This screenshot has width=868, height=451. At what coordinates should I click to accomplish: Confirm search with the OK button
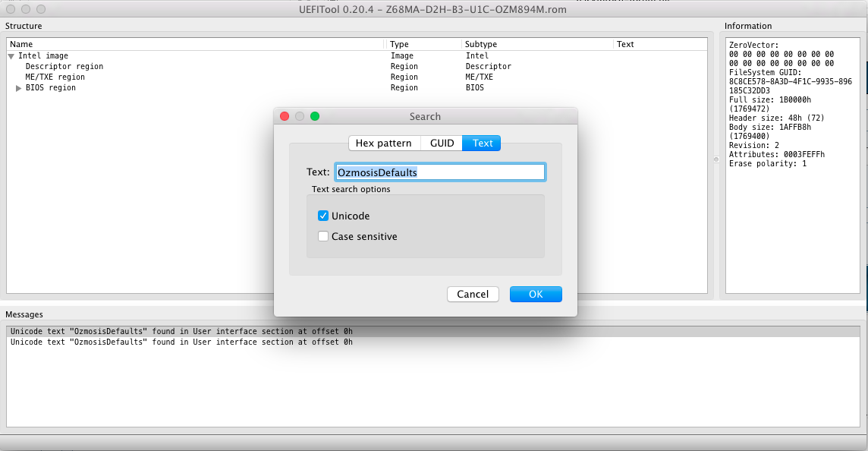tap(536, 294)
